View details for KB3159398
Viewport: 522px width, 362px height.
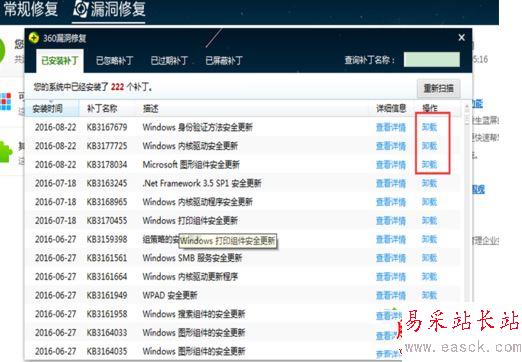click(391, 239)
